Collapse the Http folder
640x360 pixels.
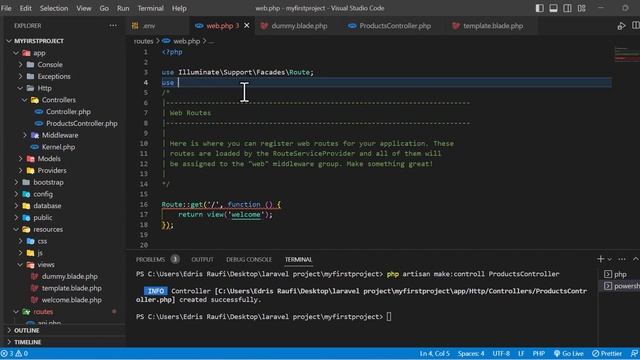(x=20, y=88)
